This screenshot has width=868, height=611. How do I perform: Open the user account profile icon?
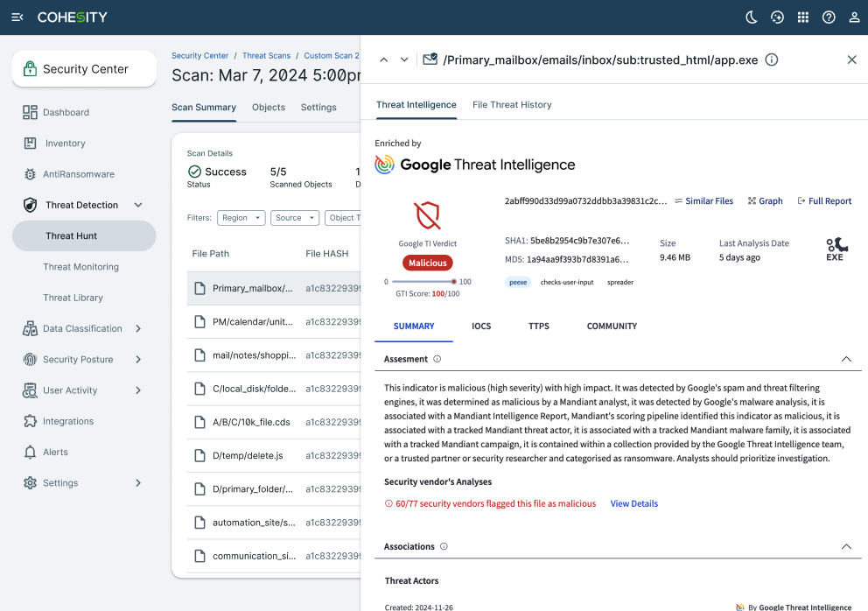pos(854,18)
